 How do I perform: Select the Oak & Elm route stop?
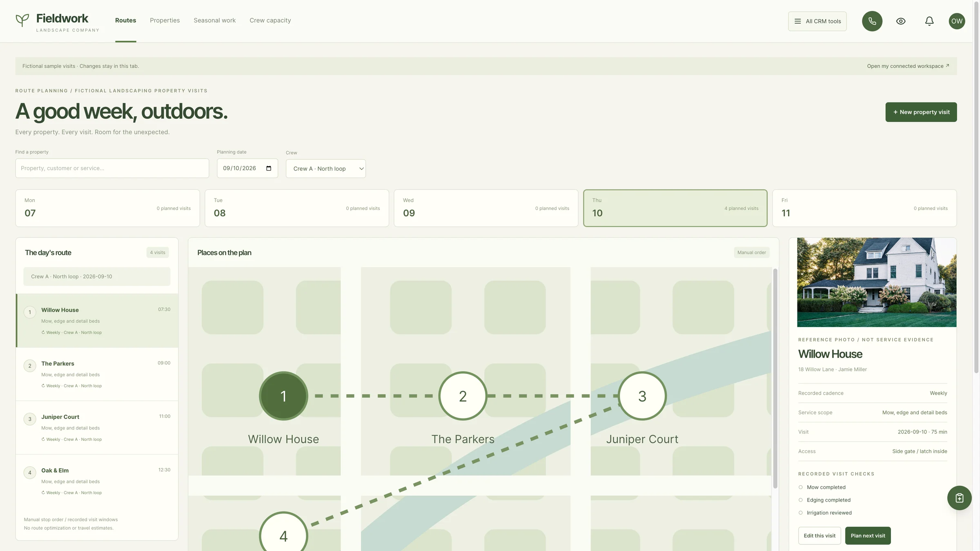tap(97, 481)
